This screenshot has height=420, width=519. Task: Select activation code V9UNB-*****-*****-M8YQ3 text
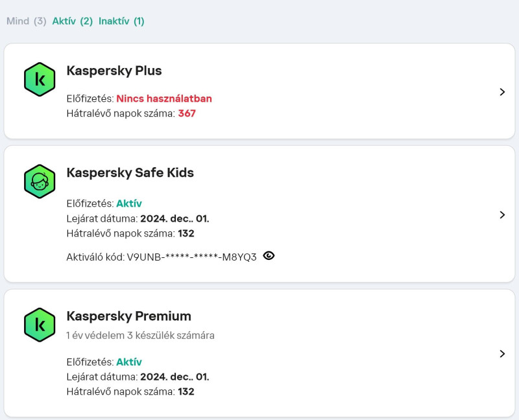[x=191, y=257]
